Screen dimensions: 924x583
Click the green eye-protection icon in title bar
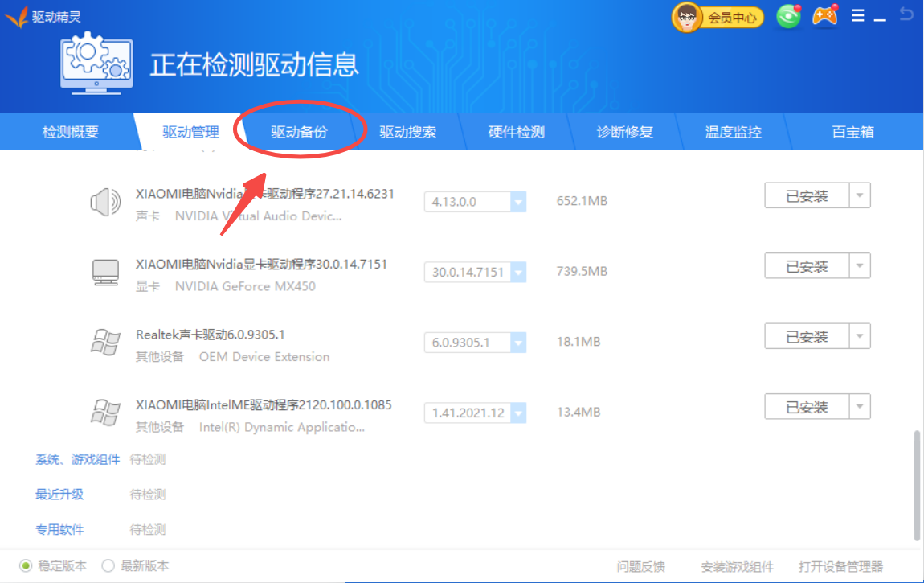(x=788, y=15)
